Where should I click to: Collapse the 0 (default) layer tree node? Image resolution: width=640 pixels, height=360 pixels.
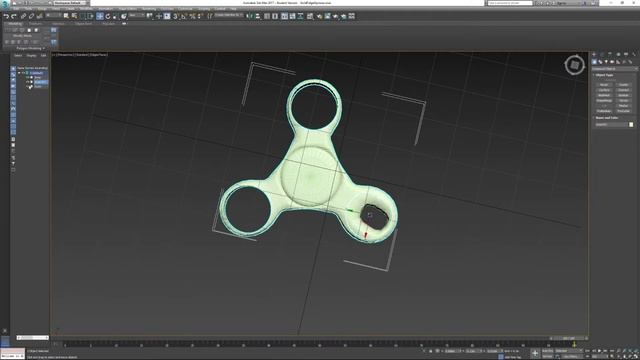pyautogui.click(x=19, y=73)
